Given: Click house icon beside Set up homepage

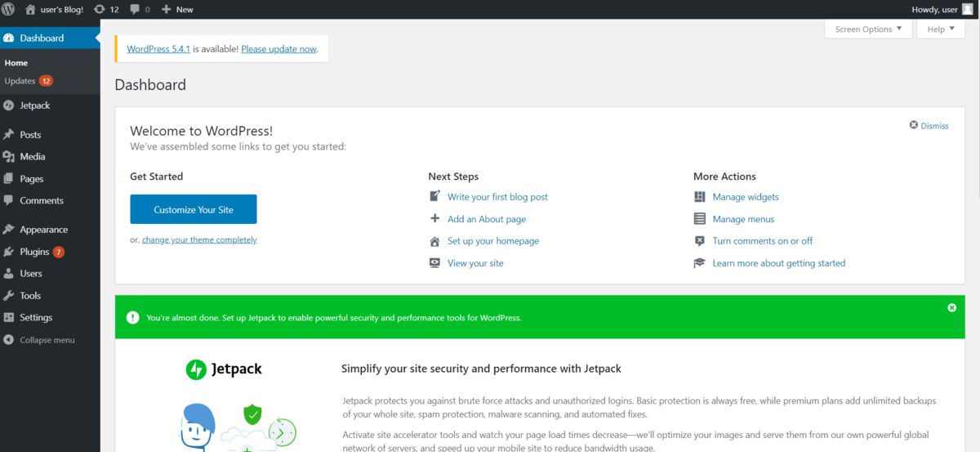Looking at the screenshot, I should pyautogui.click(x=434, y=241).
